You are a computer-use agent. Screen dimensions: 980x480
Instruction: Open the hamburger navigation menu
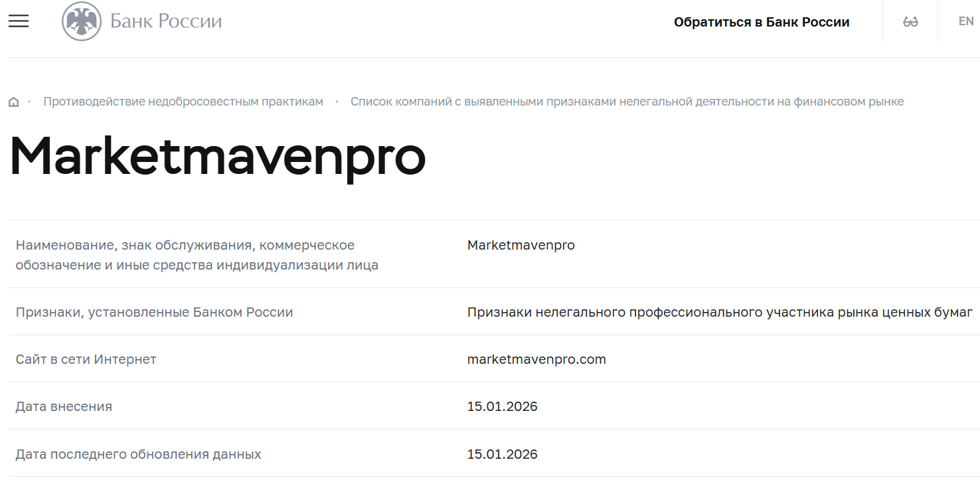click(x=18, y=21)
